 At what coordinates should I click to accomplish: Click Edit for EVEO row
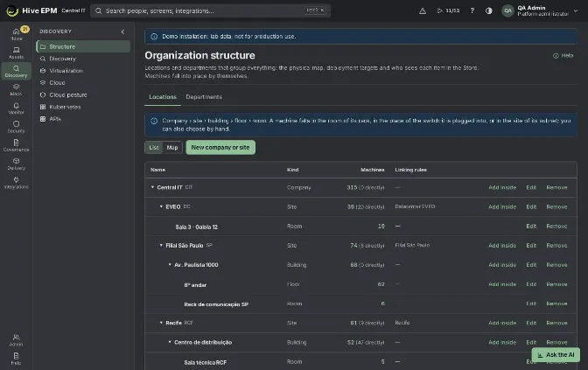(x=531, y=207)
